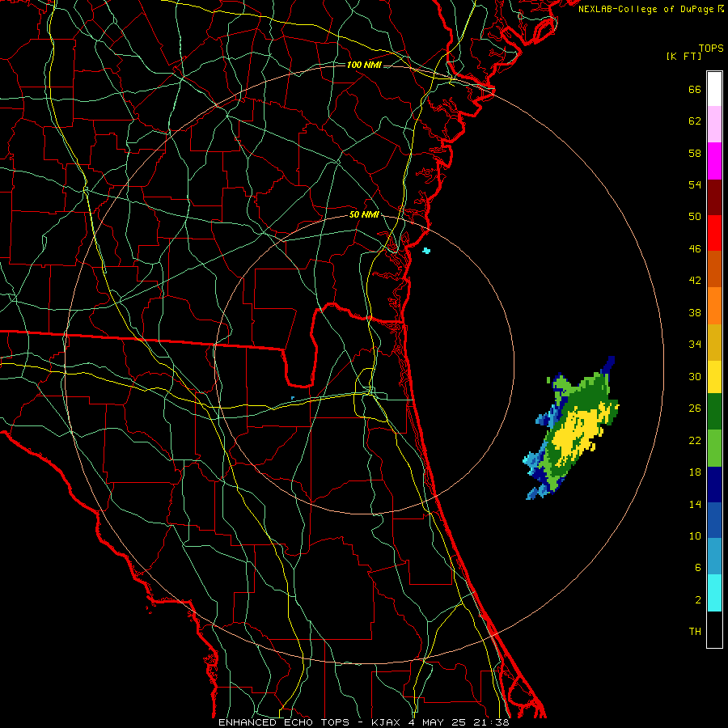
Task: Click the legend value 34
Action: click(x=695, y=345)
